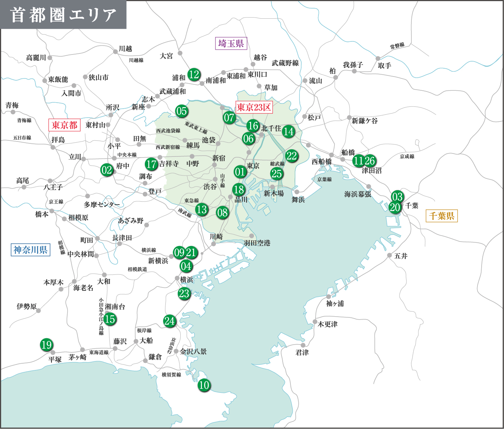Click marker 19 near 平塚
The height and width of the screenshot is (429, 504).
tap(47, 345)
